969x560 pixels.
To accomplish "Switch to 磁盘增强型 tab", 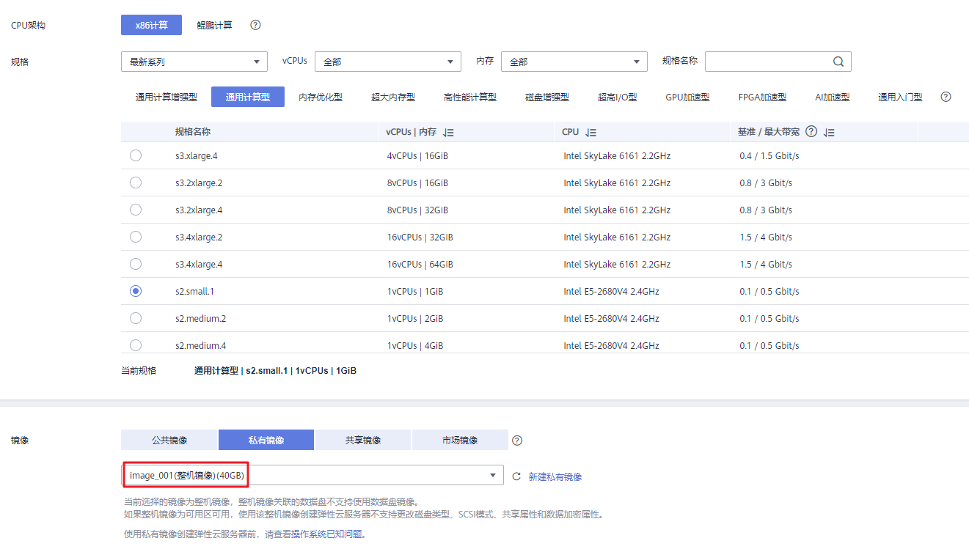I will (x=547, y=97).
